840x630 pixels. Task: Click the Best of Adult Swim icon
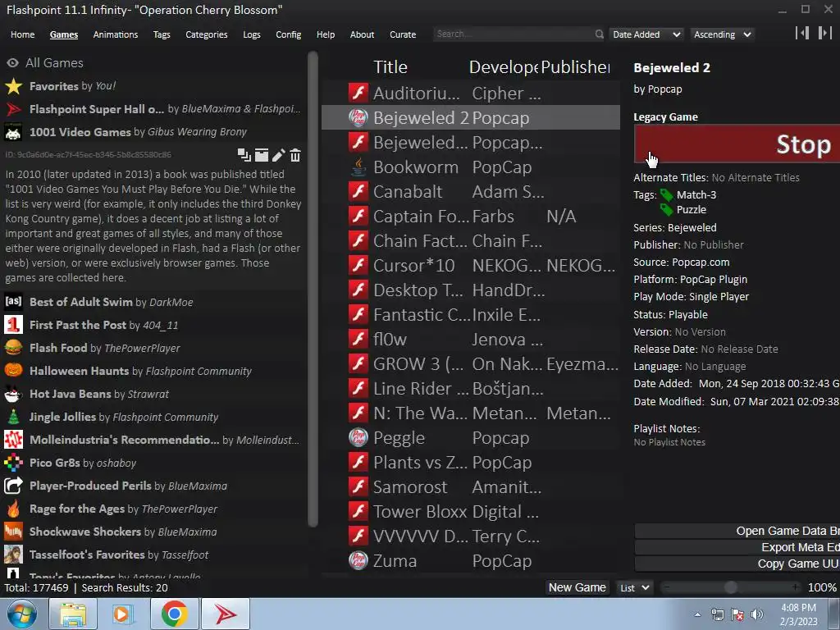tap(13, 302)
